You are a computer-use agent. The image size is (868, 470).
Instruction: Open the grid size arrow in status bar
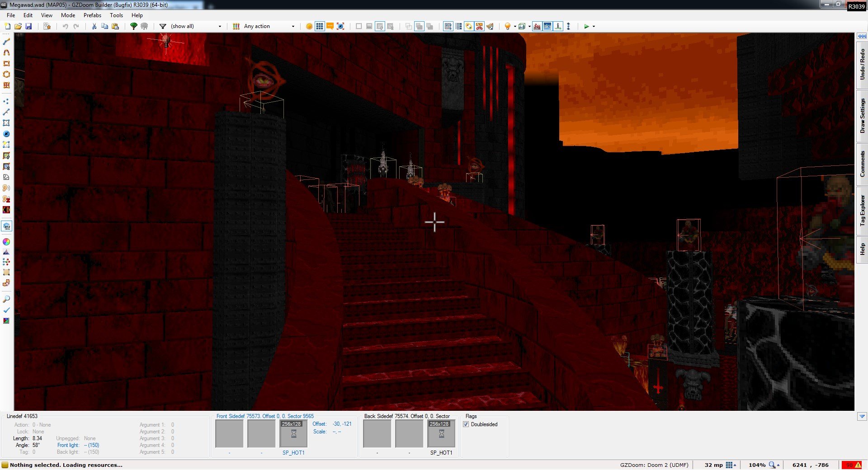coord(735,465)
